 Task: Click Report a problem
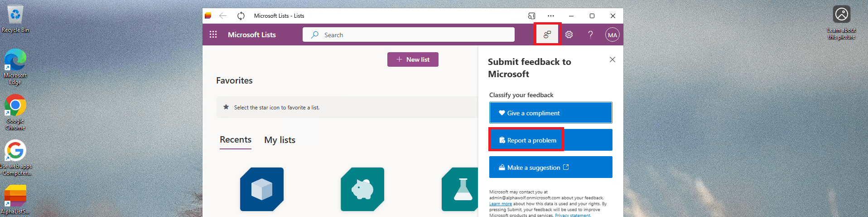pyautogui.click(x=551, y=140)
